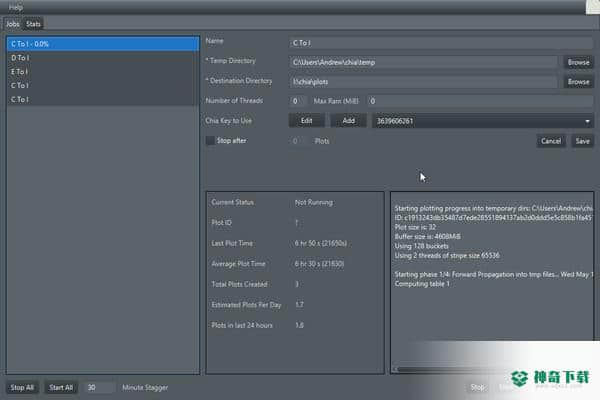Click the log line 'Starting plotting progress'

pos(494,208)
